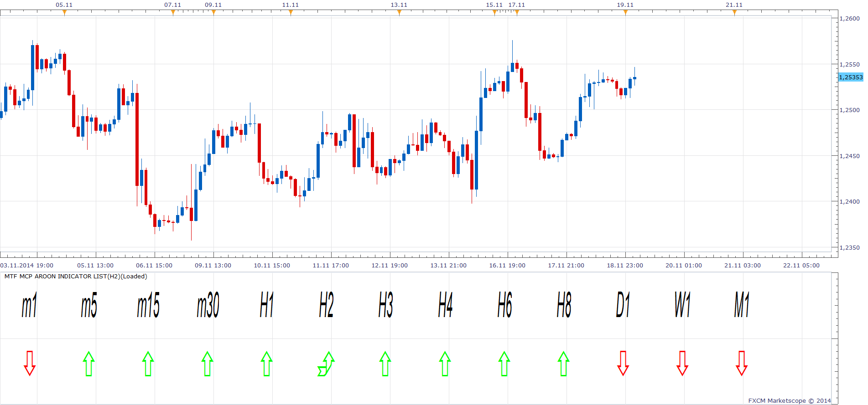Click the 09.11 13:00 time label

tap(213, 266)
